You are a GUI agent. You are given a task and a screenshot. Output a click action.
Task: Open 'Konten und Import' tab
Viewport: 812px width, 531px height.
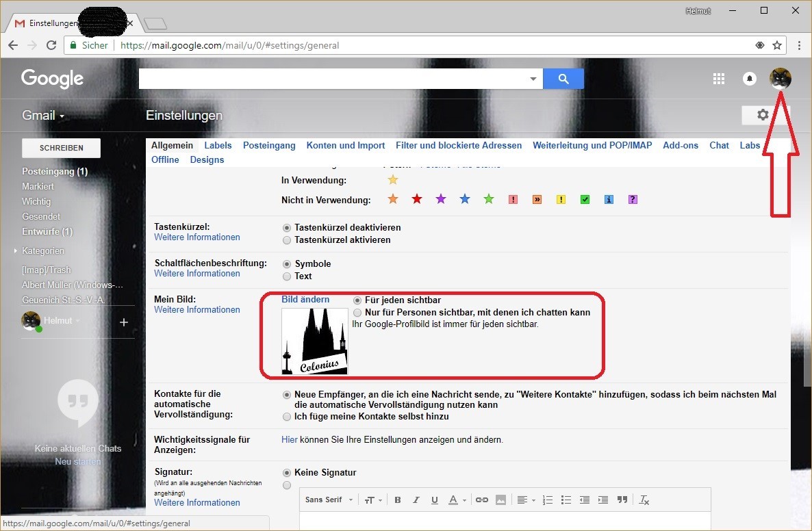coord(346,146)
